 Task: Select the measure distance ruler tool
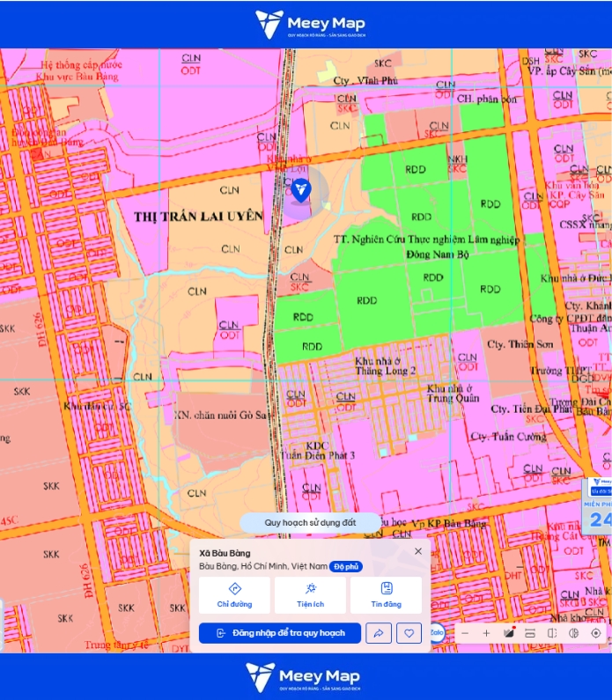[530, 633]
